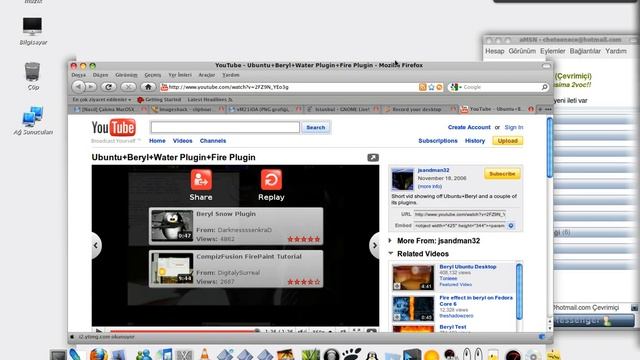Screen dimensions: 640x360
Task: Launch VLC traffic cone in the dock
Action: click(x=204, y=354)
